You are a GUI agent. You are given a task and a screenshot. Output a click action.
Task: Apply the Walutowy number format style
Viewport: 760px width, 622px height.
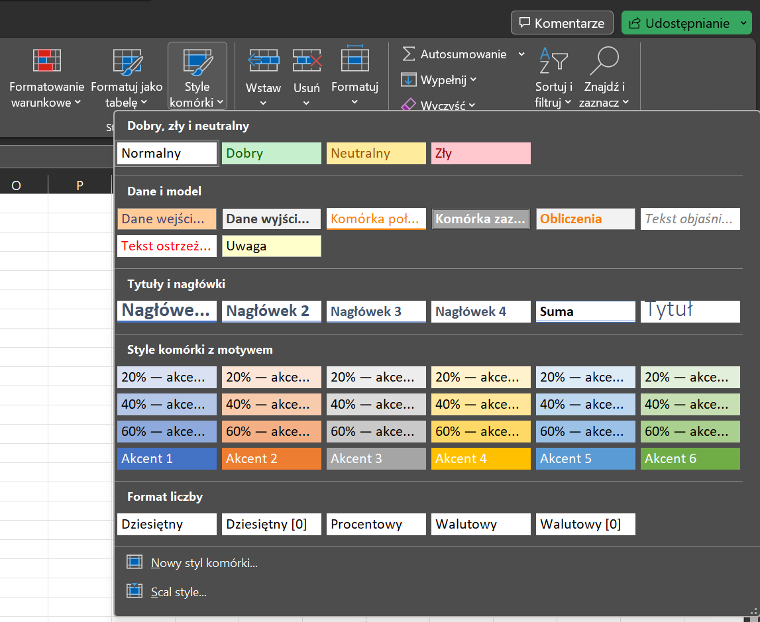point(481,524)
